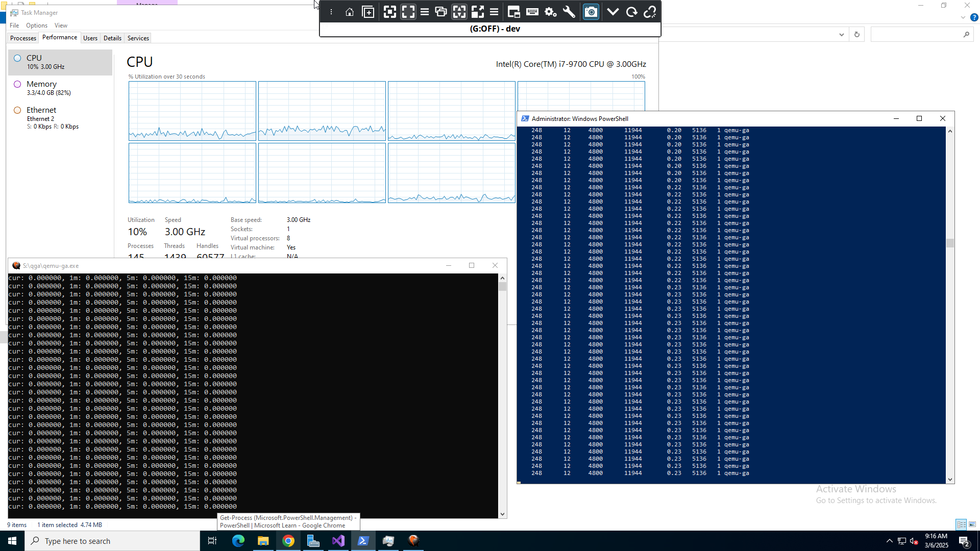Click the PowerShell window scrollbar thumb
This screenshot has width=980, height=551.
[950, 243]
